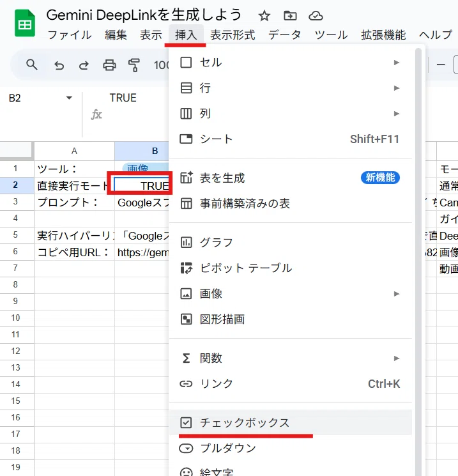458x476 pixels.
Task: Open the ツール menu
Action: coord(331,35)
